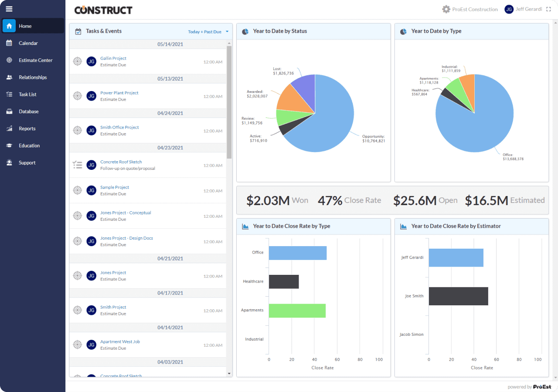Click the fullscreen icon in the top bar

(548, 9)
